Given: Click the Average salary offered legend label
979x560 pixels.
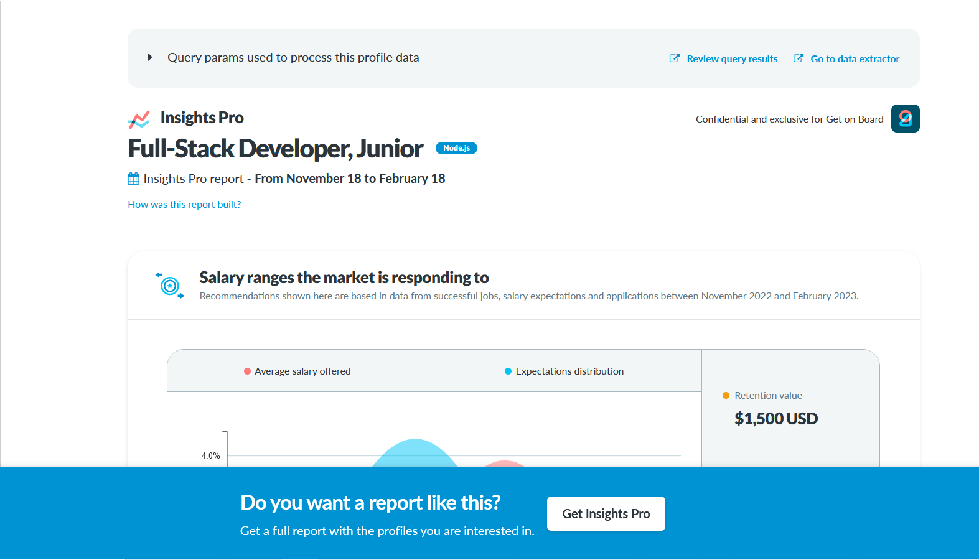Looking at the screenshot, I should pos(302,371).
